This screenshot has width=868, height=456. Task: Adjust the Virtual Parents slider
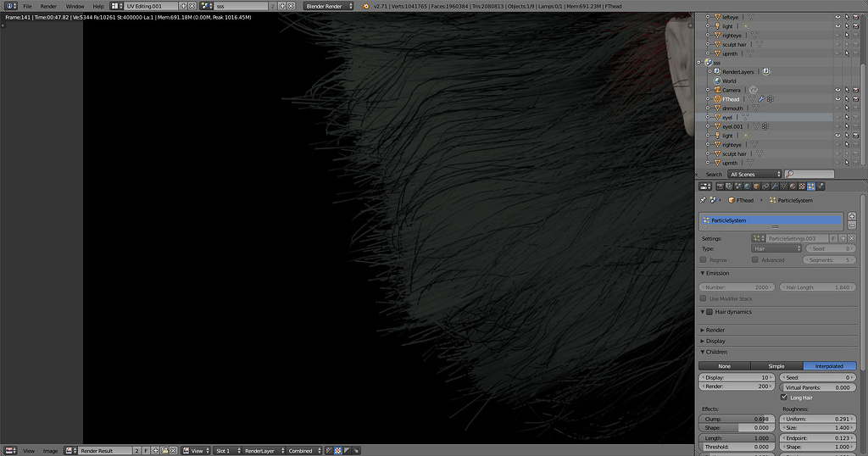tap(818, 387)
